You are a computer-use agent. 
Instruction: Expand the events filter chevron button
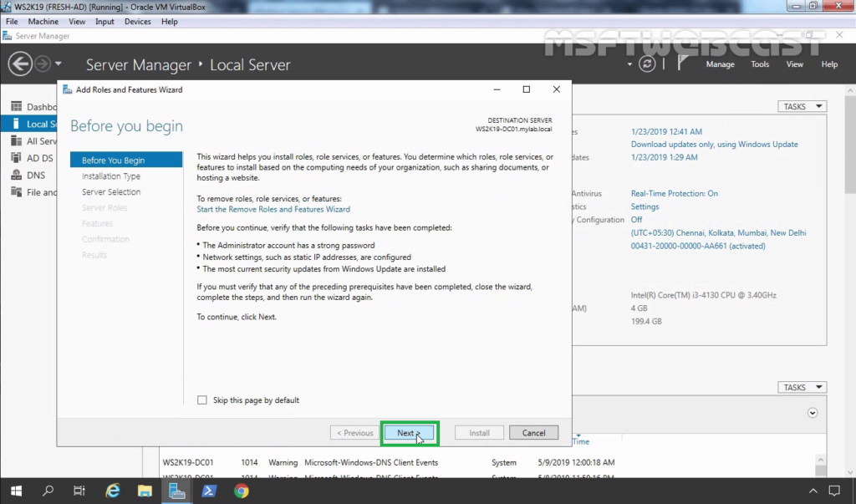[813, 413]
